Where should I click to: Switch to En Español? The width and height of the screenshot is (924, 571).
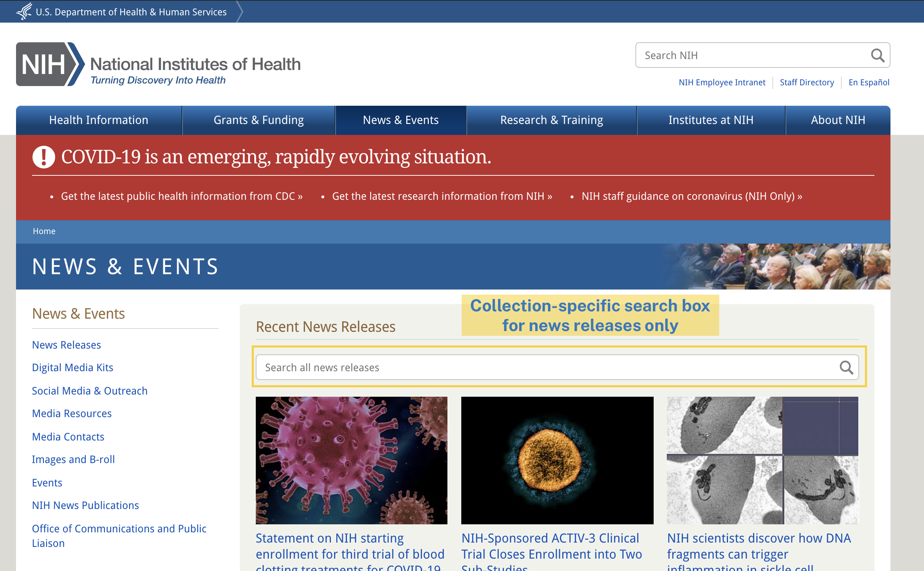point(869,82)
